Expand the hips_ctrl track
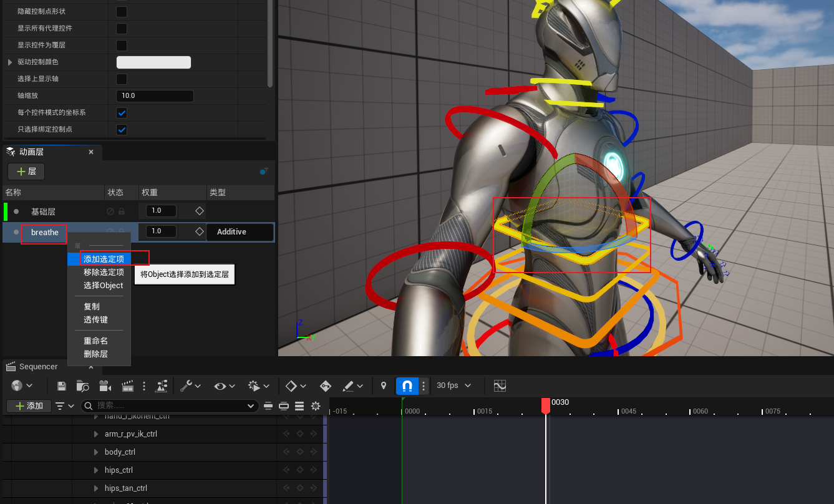Viewport: 834px width, 504px height. tap(96, 470)
